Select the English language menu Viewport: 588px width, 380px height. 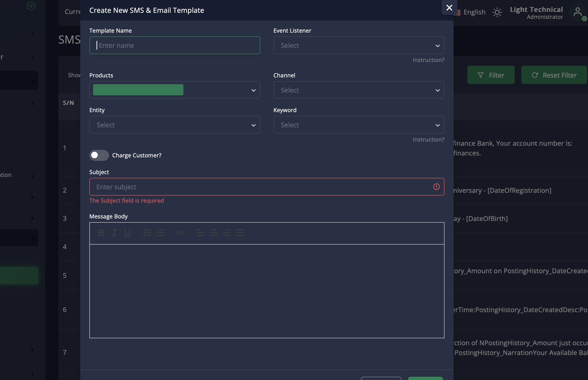coord(474,12)
